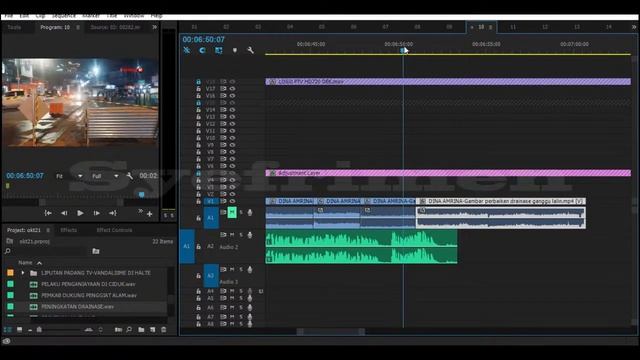Select PEMKAB DUKUNG PENGGIAT ALAM.wav

[89, 296]
